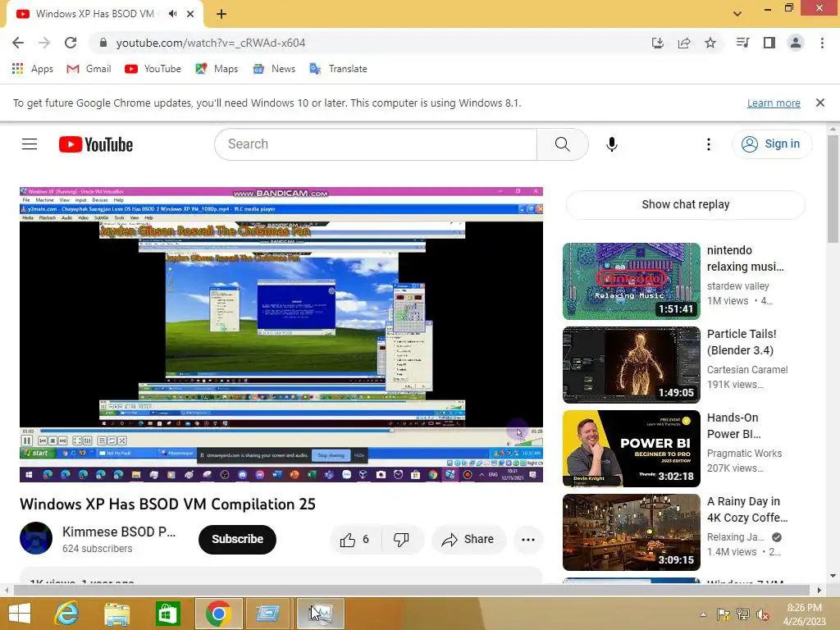Open a new browser tab
The image size is (840, 630).
tap(221, 14)
